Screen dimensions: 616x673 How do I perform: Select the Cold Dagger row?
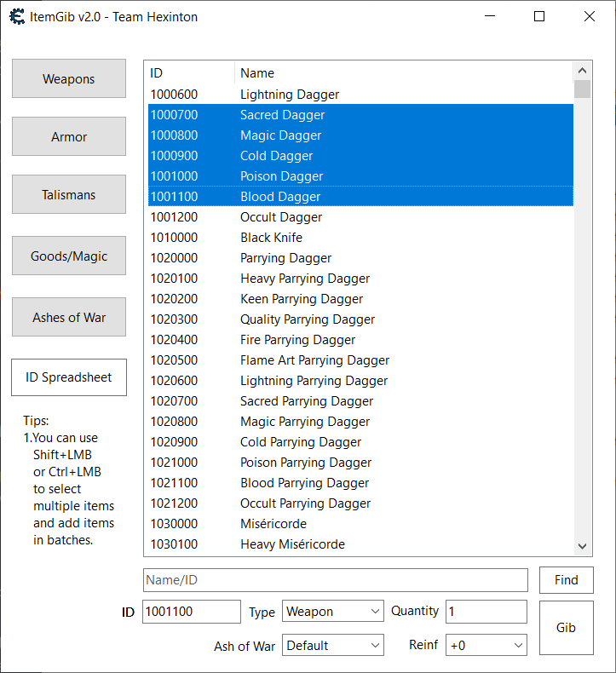tap(360, 156)
